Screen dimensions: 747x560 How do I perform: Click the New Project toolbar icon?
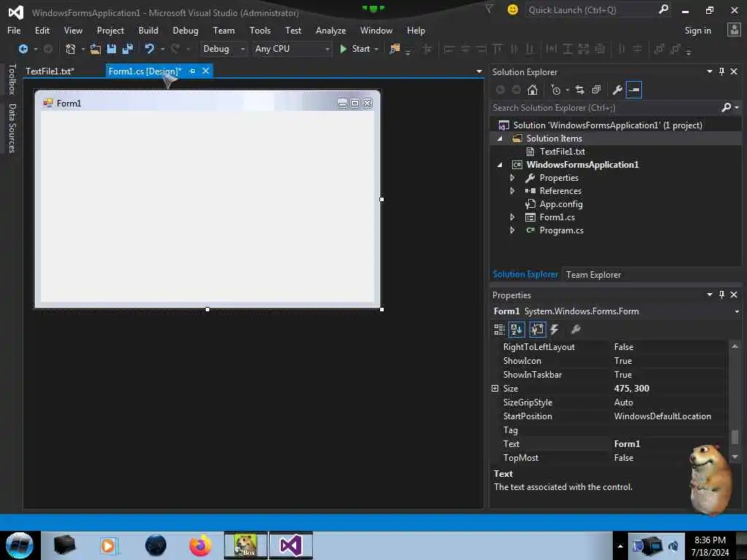71,49
